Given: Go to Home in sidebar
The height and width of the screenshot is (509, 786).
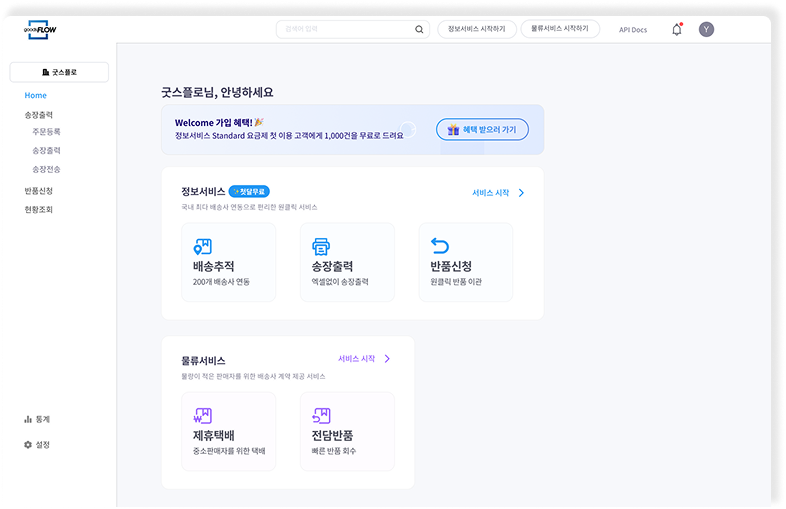Looking at the screenshot, I should (36, 95).
